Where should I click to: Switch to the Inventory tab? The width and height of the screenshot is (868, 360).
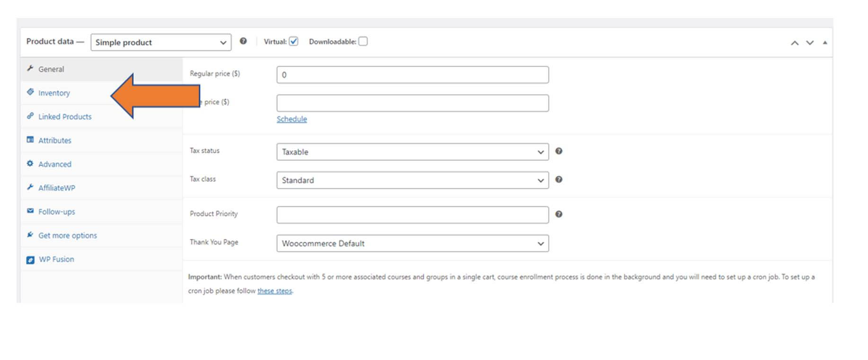(54, 93)
